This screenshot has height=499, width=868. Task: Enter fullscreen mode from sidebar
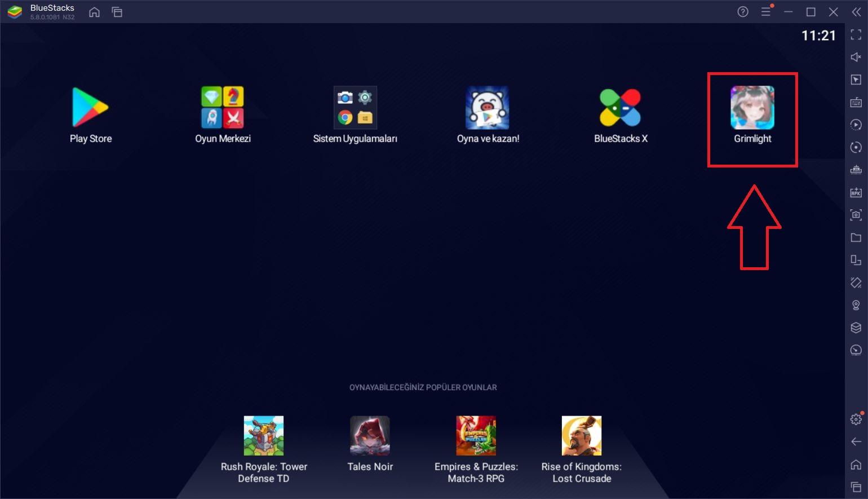click(856, 35)
